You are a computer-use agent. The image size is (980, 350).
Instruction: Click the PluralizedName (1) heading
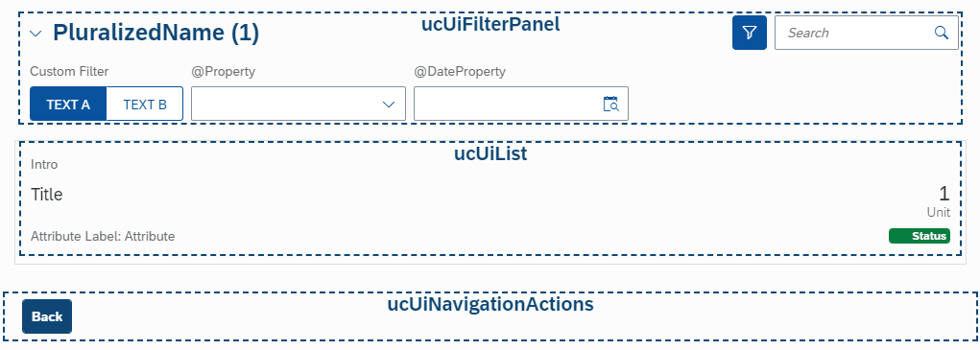point(155,33)
